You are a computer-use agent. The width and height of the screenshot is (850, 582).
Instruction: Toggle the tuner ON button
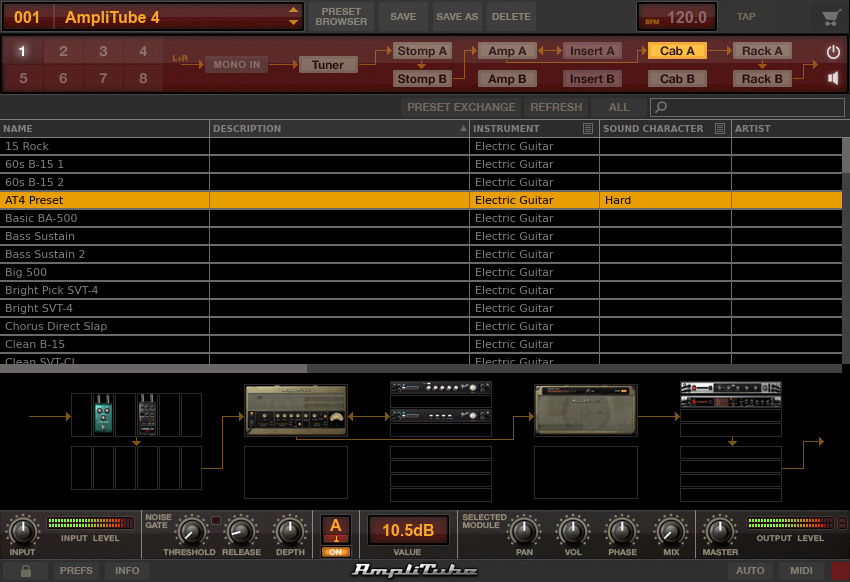point(336,552)
